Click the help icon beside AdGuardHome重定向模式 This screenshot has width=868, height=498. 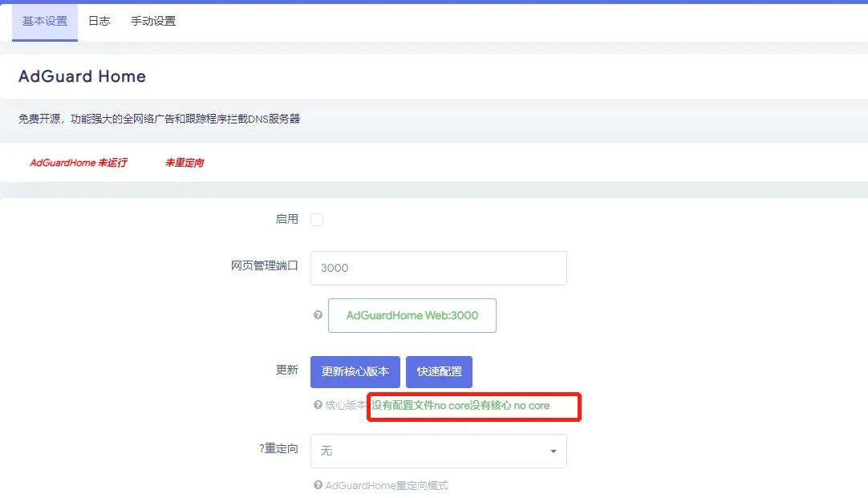318,485
